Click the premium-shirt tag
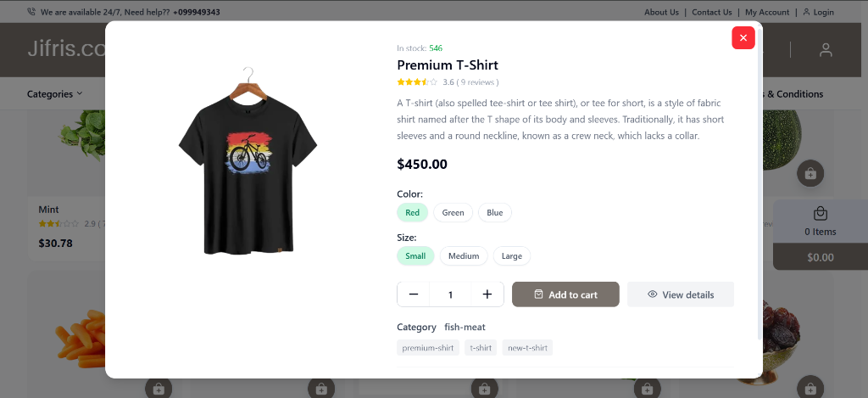868x398 pixels. tap(428, 348)
